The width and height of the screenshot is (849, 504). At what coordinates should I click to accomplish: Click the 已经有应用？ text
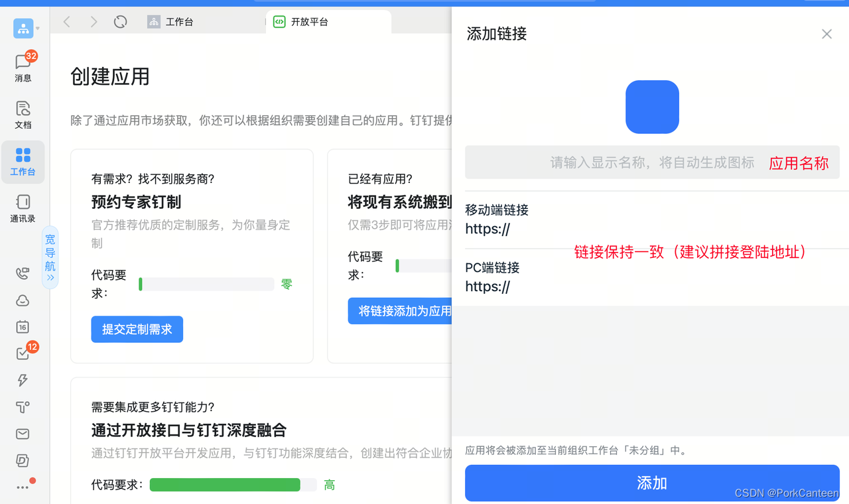(380, 179)
